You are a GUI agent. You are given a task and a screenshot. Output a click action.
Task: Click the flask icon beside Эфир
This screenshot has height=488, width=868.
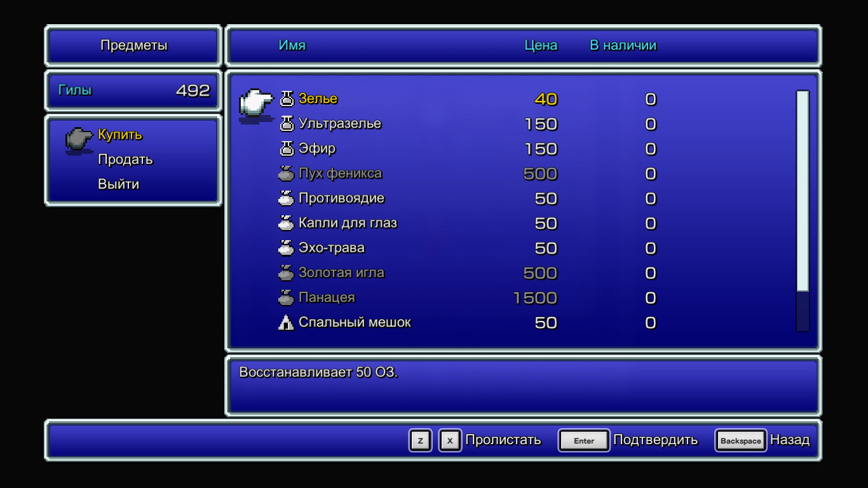click(x=287, y=148)
